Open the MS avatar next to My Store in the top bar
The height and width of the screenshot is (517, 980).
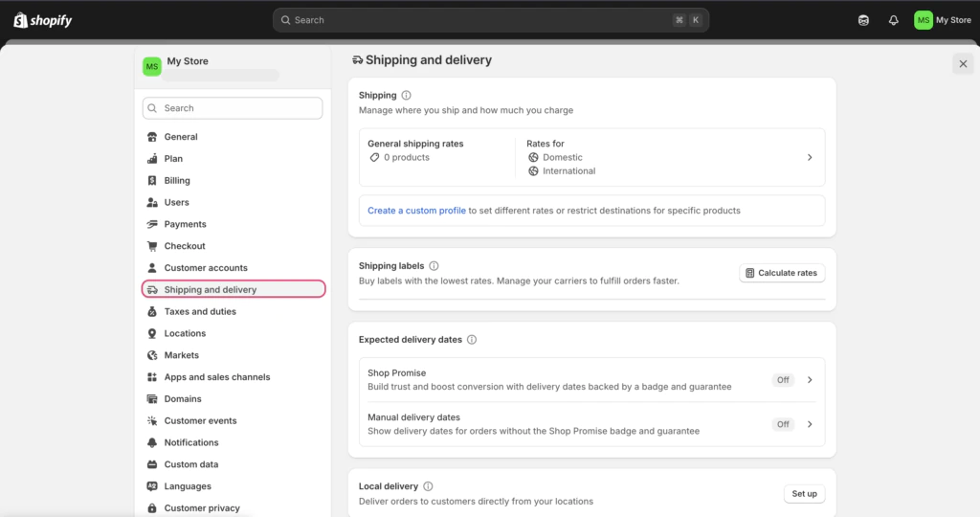923,20
